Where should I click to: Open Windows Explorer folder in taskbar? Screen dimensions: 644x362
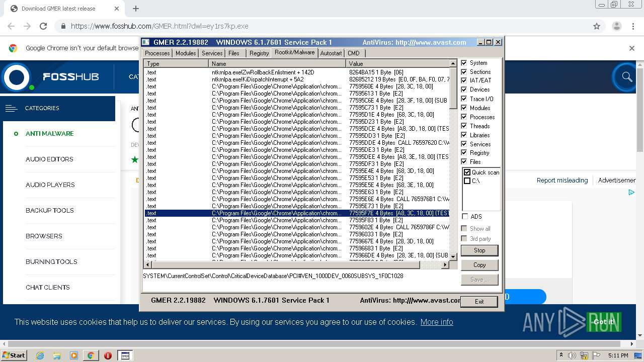(57, 355)
